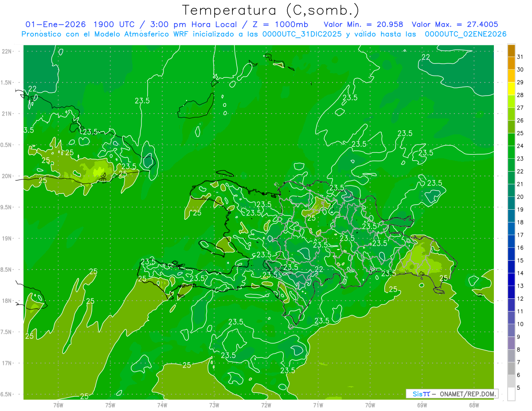Click the "73W" longitude axis label
532x411 pixels.
pyautogui.click(x=214, y=405)
